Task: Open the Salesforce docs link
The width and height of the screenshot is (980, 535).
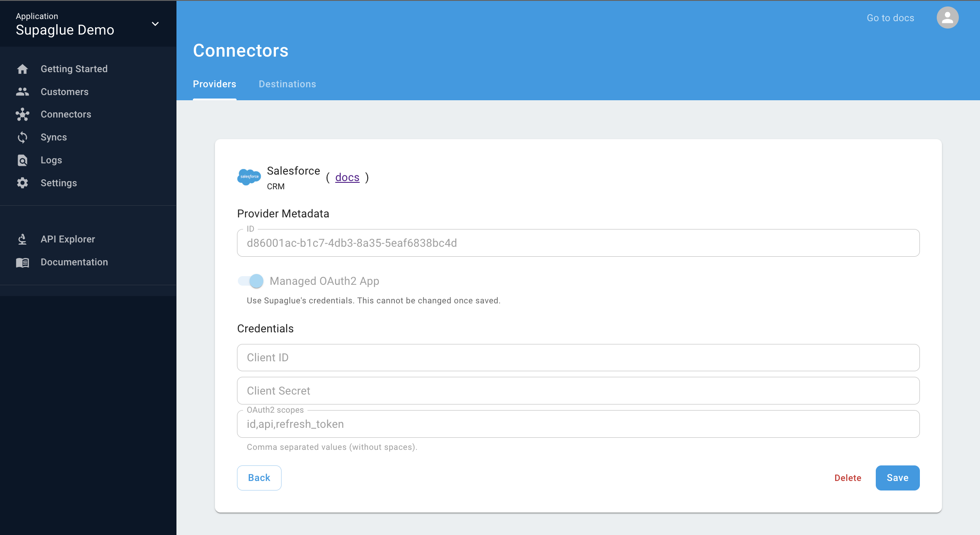Action: click(347, 178)
